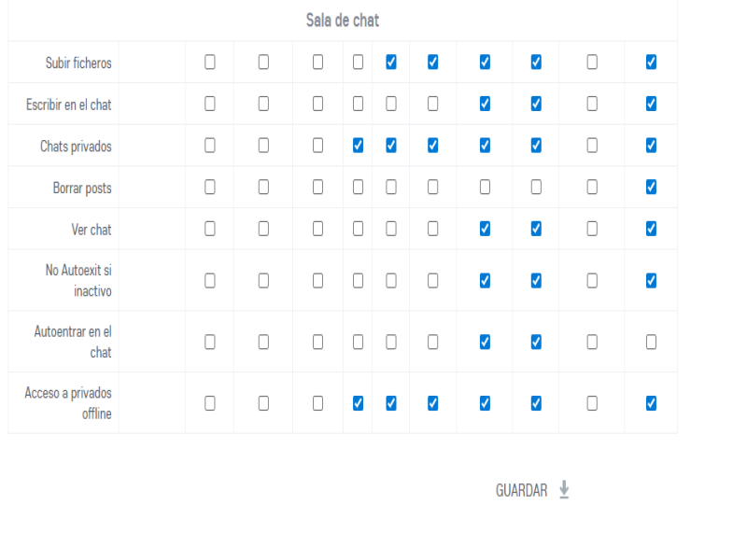Check first No Autoexit si inactivo checkbox

coord(210,280)
